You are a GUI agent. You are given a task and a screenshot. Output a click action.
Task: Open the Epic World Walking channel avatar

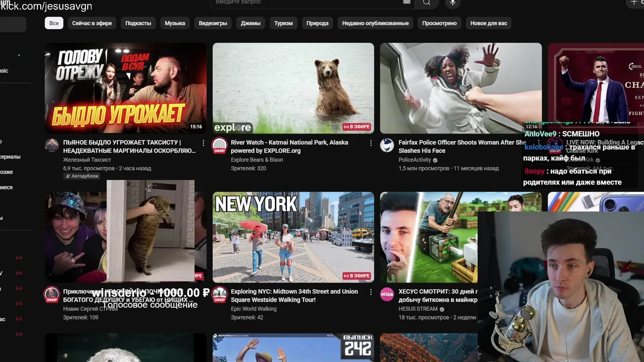coord(219,294)
